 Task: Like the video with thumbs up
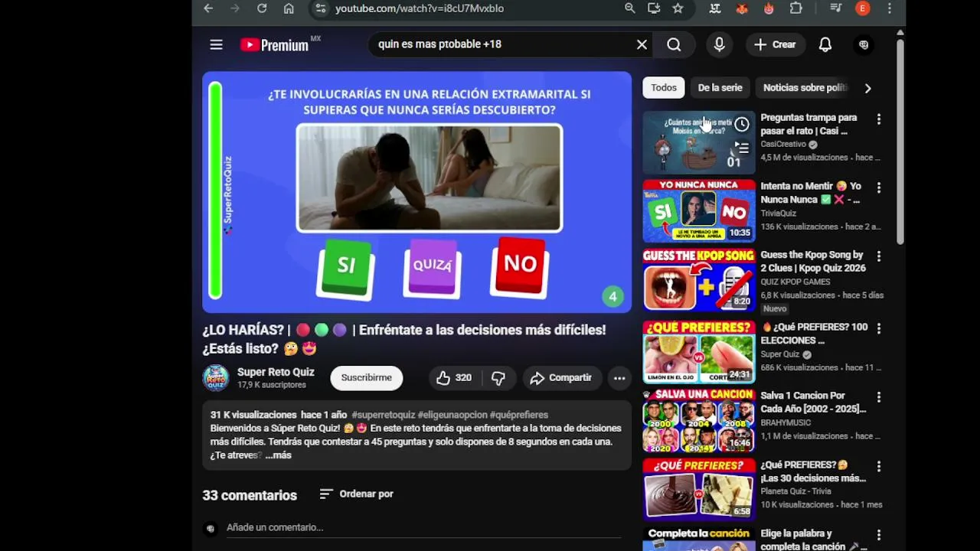(455, 377)
